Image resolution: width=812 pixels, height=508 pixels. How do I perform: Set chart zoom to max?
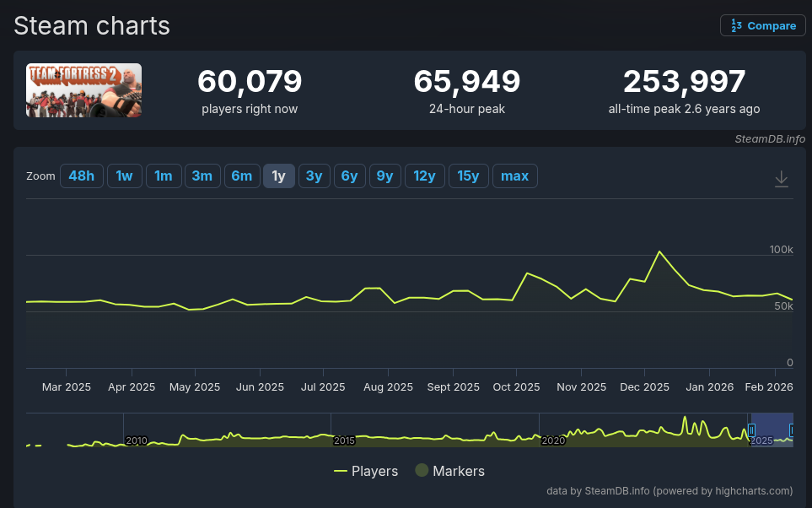pyautogui.click(x=514, y=176)
